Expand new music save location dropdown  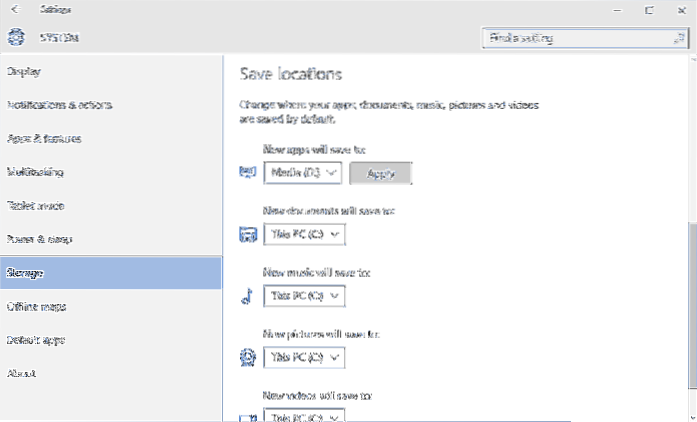click(304, 296)
